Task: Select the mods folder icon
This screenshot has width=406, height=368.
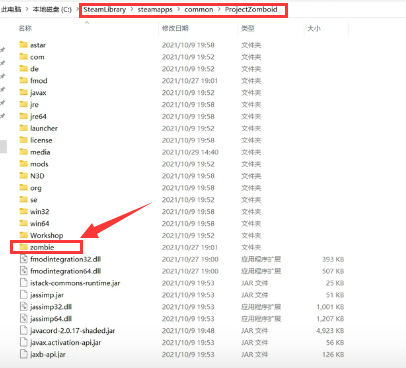Action: 23,164
